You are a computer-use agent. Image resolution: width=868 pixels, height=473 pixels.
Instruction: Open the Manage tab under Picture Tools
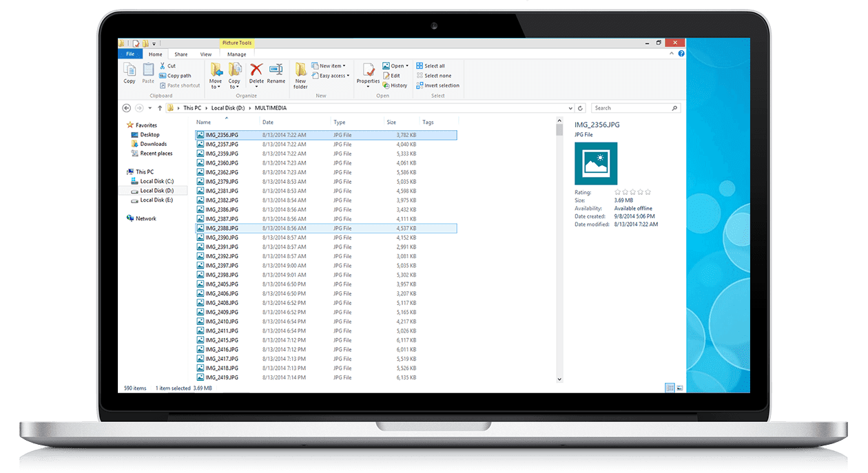tap(237, 54)
